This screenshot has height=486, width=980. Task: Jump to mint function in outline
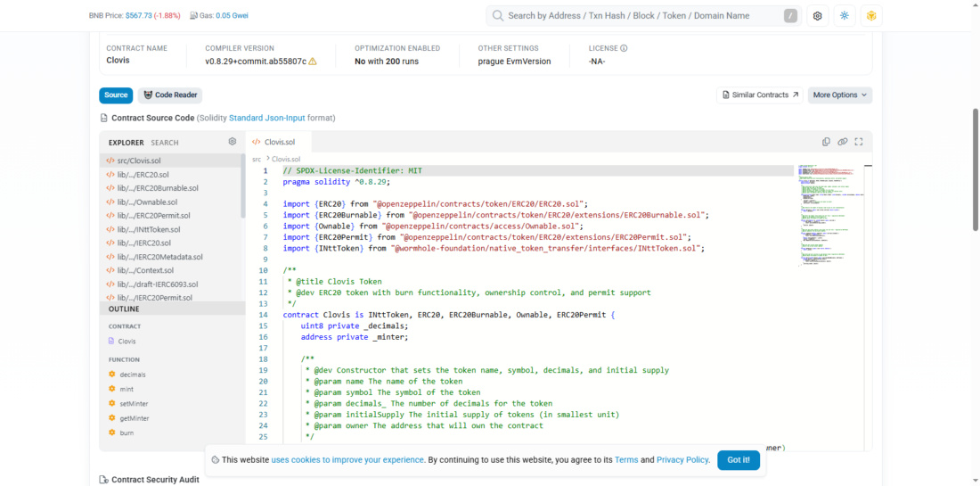click(127, 389)
